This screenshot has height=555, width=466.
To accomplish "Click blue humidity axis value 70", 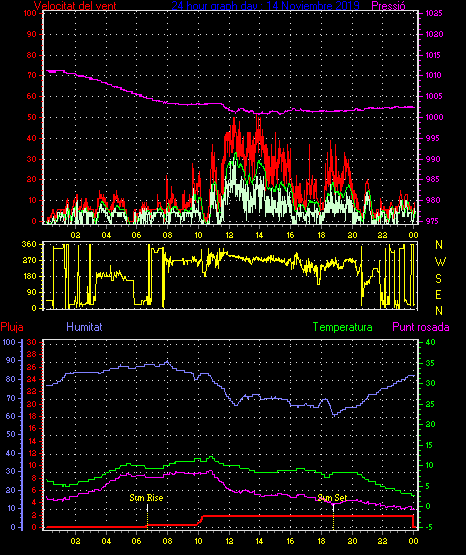I will click(11, 398).
